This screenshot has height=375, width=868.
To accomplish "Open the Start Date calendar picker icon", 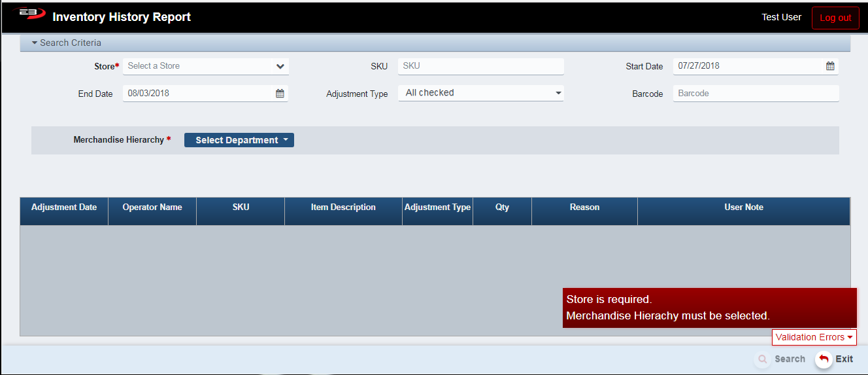I will [830, 66].
